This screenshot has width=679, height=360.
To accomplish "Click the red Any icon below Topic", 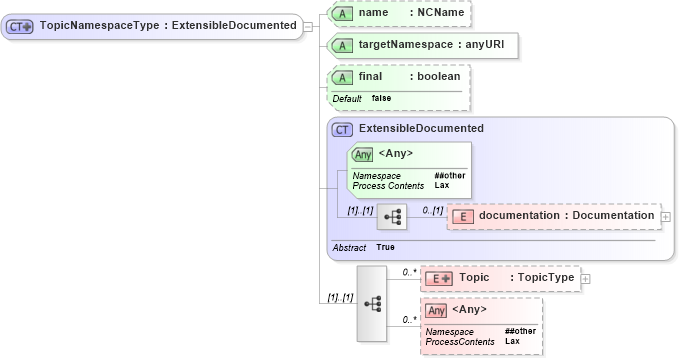I will 436,311.
